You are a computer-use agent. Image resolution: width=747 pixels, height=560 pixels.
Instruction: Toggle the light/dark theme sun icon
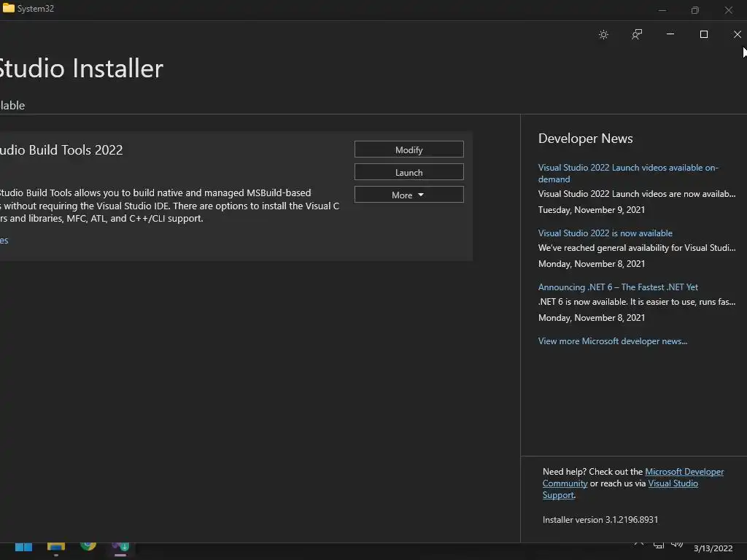[x=603, y=34]
